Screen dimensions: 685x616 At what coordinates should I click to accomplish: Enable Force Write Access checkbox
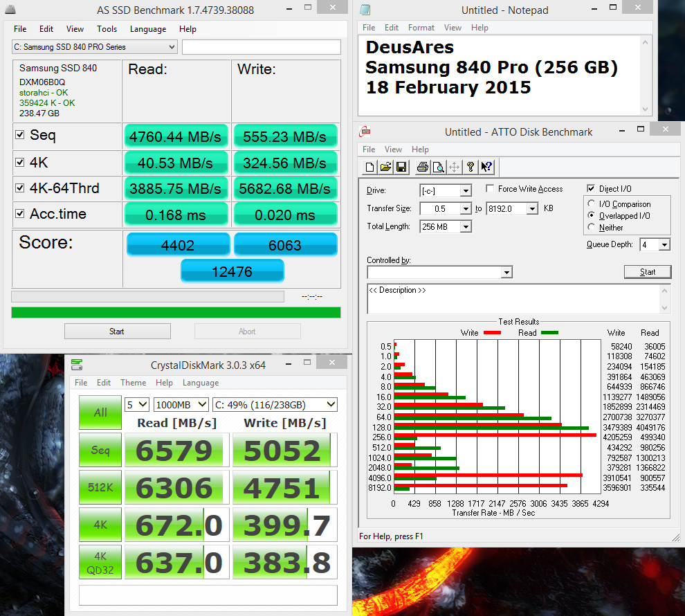point(490,189)
